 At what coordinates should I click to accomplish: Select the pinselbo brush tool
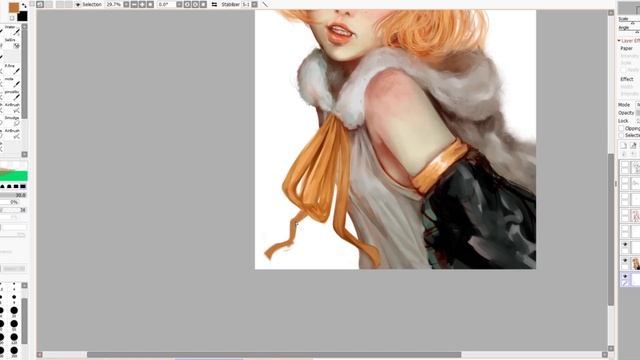click(12, 95)
